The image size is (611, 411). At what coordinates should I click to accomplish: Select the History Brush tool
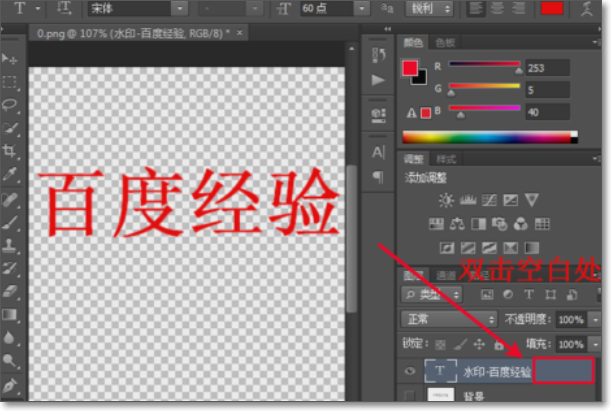pos(9,268)
